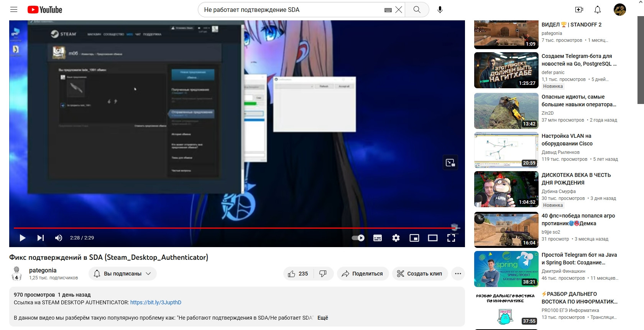Go to the YouTube home logo
The width and height of the screenshot is (644, 330).
(45, 10)
